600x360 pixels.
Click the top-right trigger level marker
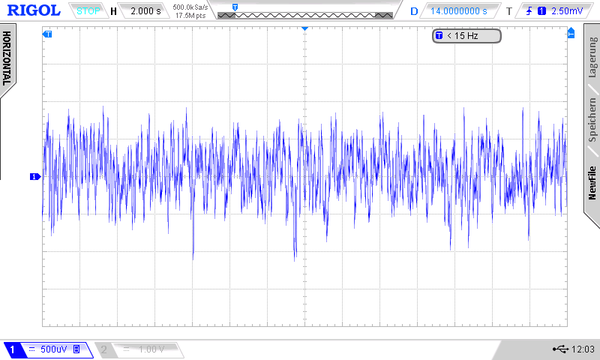(571, 33)
